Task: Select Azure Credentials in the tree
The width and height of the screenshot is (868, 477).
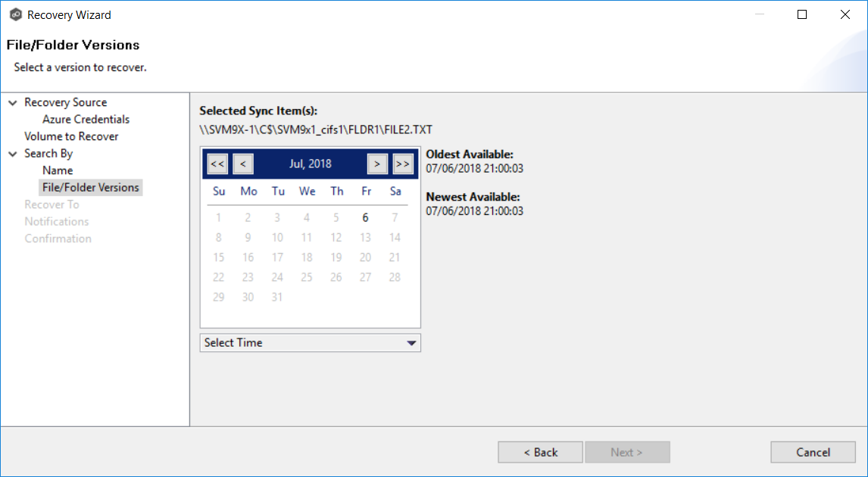Action: click(x=86, y=120)
